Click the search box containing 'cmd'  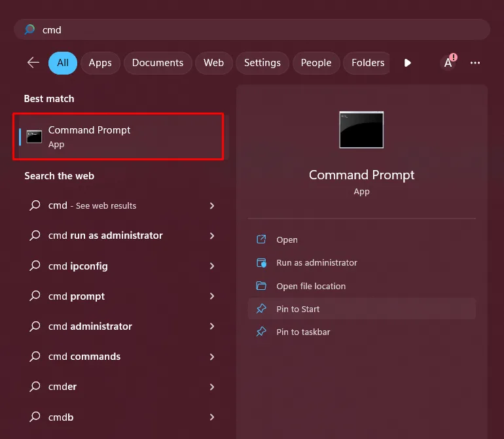coord(252,29)
